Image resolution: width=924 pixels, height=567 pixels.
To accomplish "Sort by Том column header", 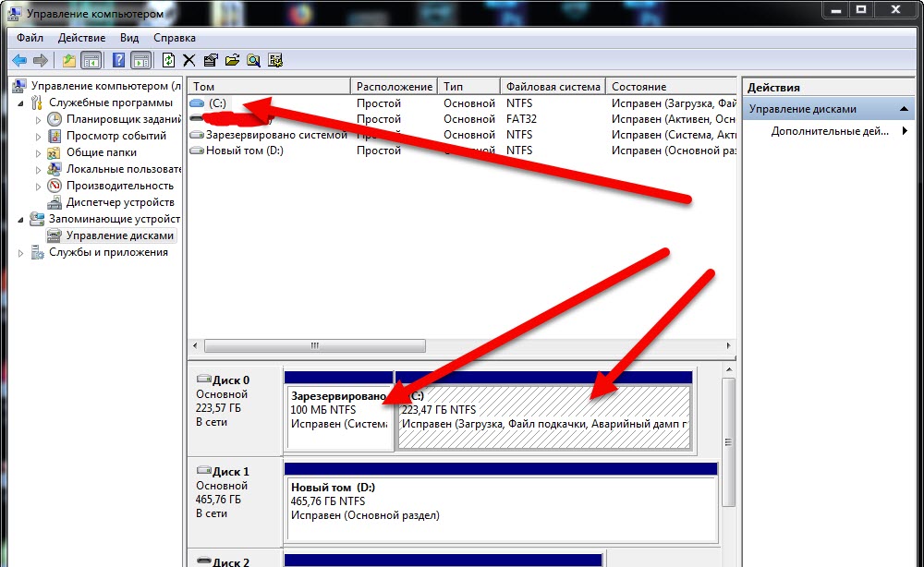I will coord(269,87).
